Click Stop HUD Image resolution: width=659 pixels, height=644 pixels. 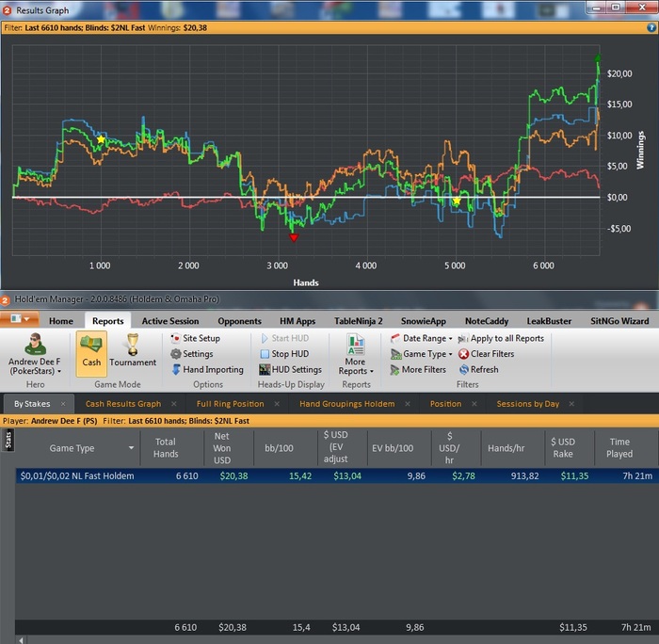[x=284, y=353]
